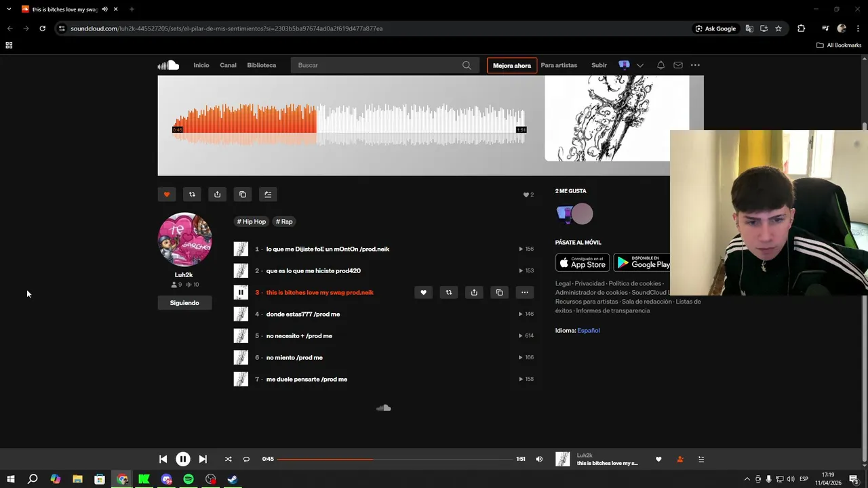Viewport: 868px width, 488px height.
Task: Change language via Español link
Action: 589,331
